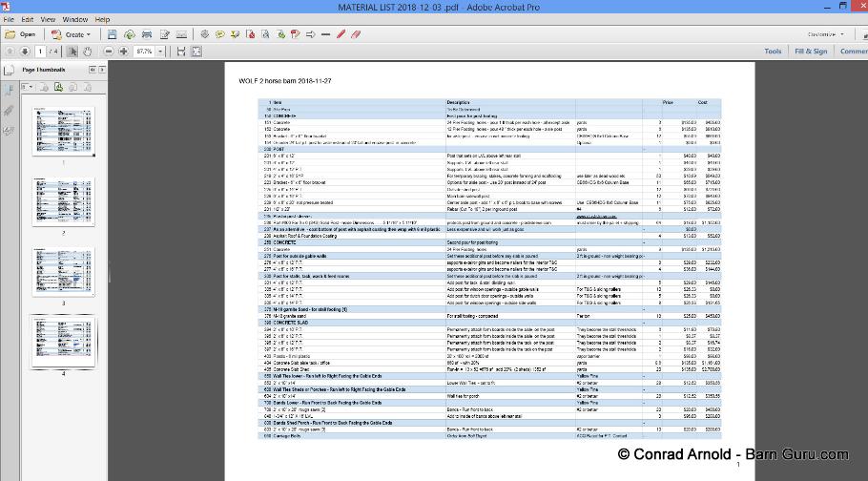
Task: Open the Signatures panel in the left sidebar
Action: (x=9, y=131)
